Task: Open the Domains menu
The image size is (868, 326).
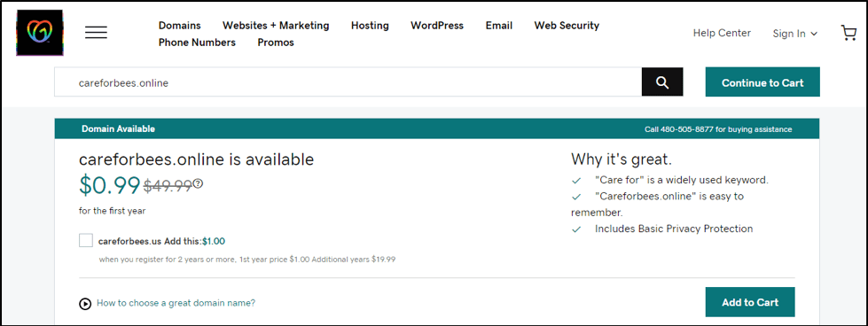Action: [179, 26]
